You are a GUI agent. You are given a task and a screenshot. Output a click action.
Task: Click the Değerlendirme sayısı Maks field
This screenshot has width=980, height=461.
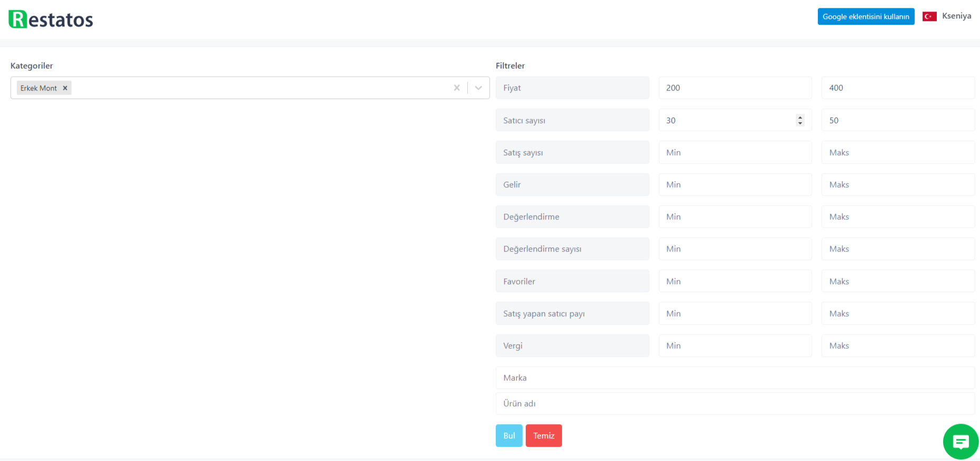[898, 249]
